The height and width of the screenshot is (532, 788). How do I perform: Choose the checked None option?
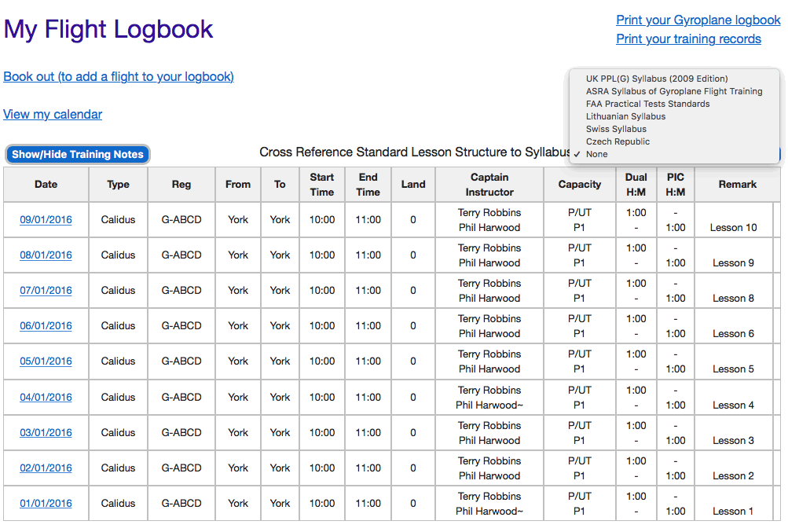[x=597, y=154]
